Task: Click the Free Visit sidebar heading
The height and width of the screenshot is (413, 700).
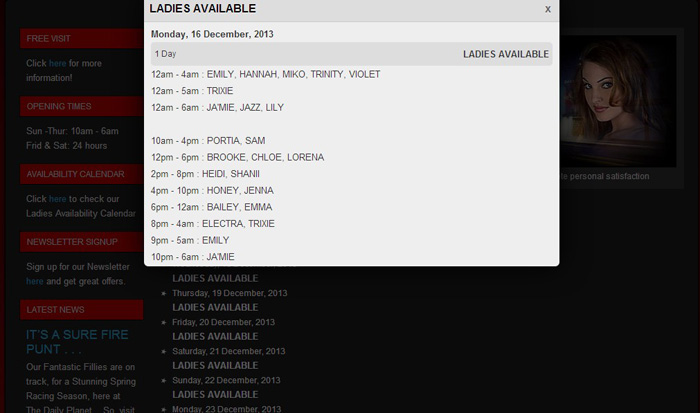Action: (82, 38)
